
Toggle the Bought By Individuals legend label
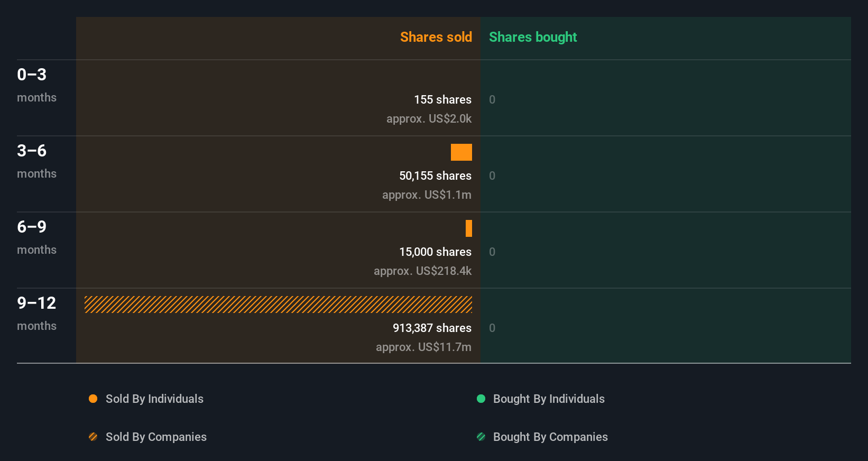549,399
